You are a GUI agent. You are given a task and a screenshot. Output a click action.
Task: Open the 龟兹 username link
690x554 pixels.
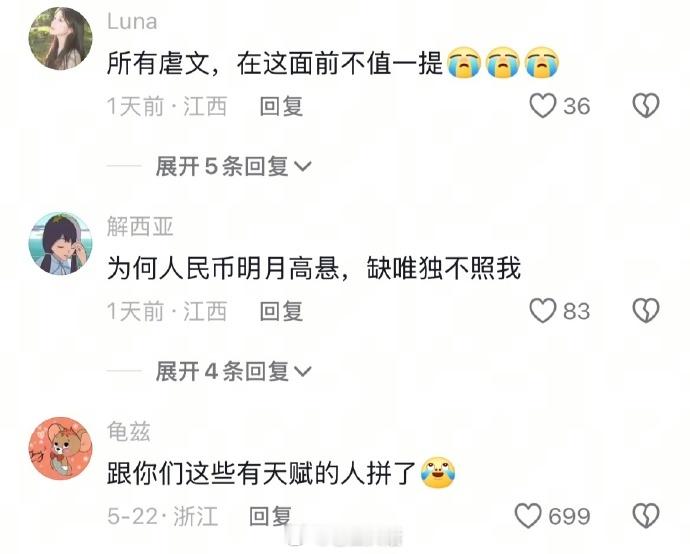[128, 432]
